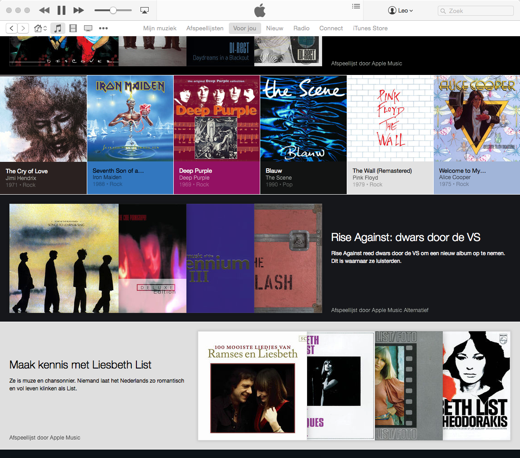Open the Radio tab
The height and width of the screenshot is (458, 520).
[x=301, y=28]
